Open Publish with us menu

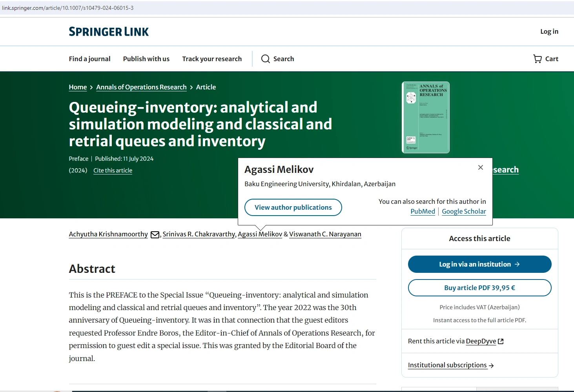pos(146,59)
